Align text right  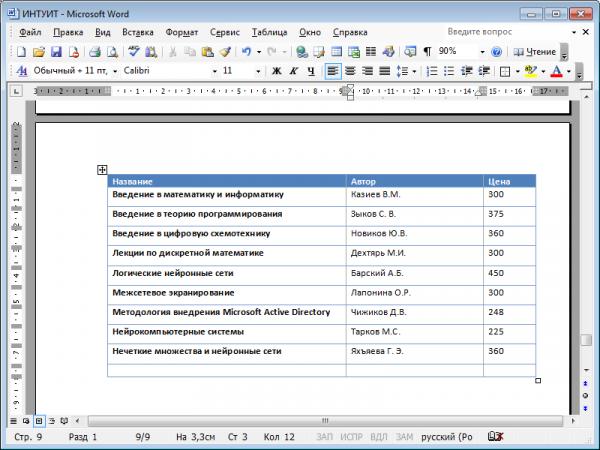[367, 71]
